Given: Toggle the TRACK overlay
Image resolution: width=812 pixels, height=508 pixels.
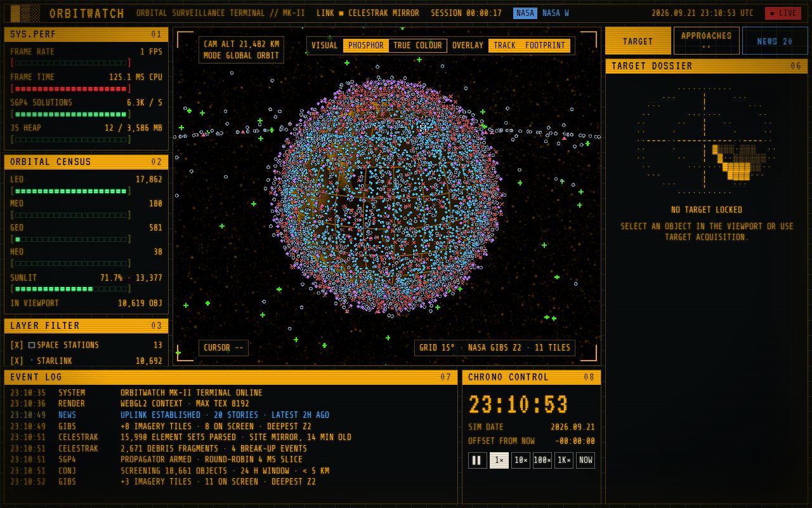Looking at the screenshot, I should pyautogui.click(x=504, y=46).
